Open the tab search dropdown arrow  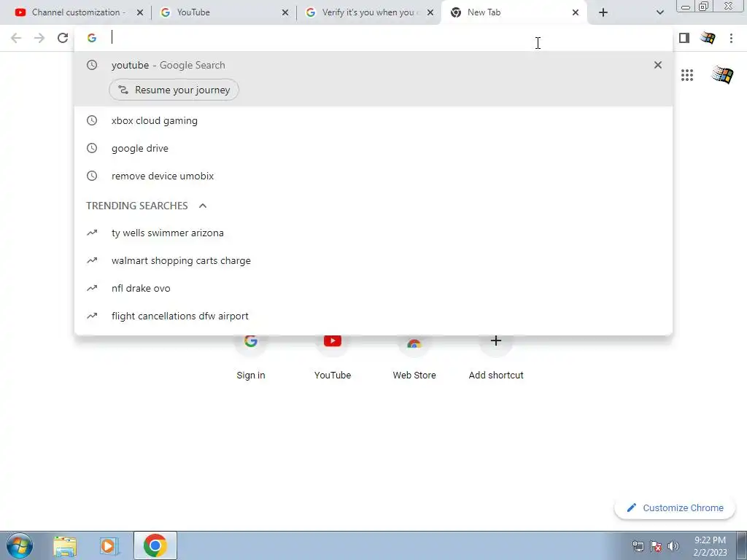point(659,12)
